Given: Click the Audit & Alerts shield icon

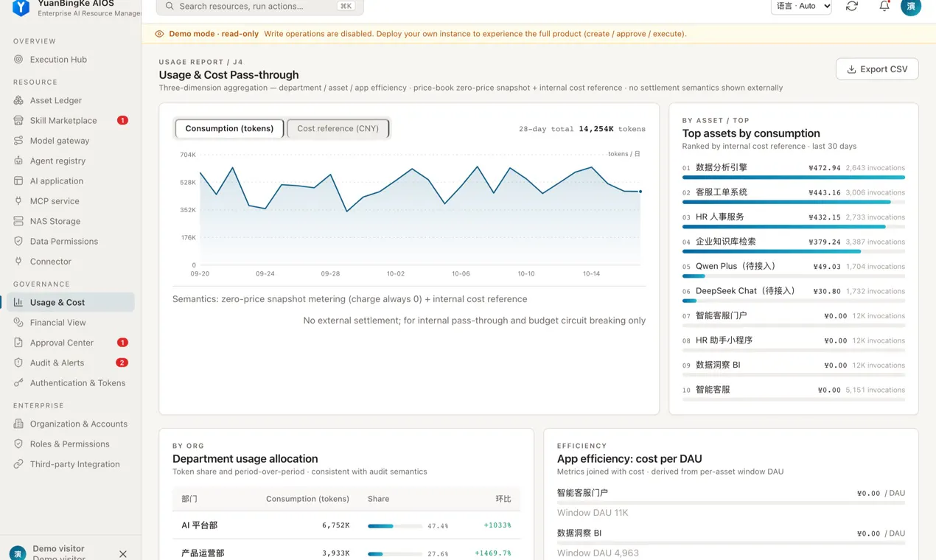Looking at the screenshot, I should click(18, 363).
